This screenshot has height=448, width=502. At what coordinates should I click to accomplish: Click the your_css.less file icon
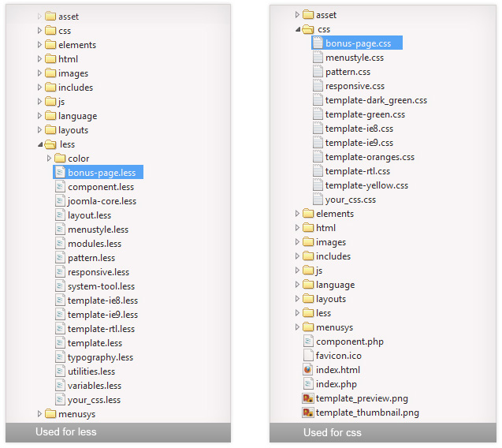click(x=60, y=399)
